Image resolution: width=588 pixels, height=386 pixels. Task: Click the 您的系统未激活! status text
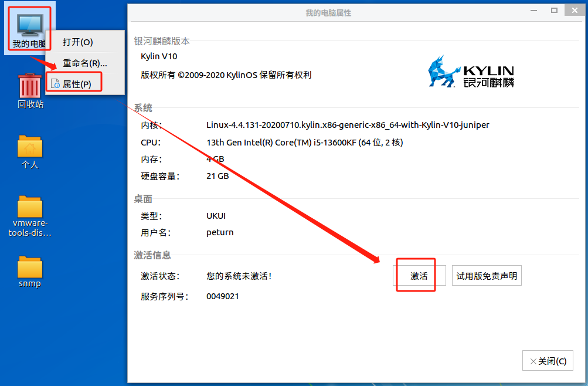click(239, 276)
